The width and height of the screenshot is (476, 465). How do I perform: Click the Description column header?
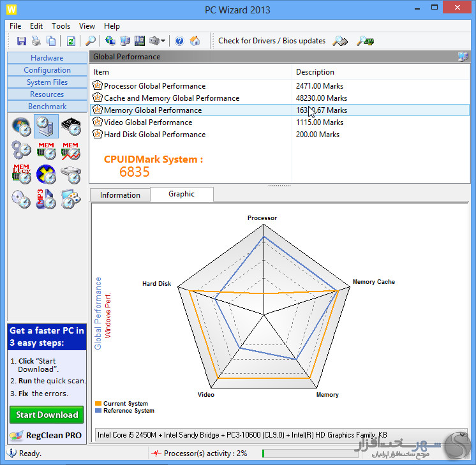tap(315, 72)
